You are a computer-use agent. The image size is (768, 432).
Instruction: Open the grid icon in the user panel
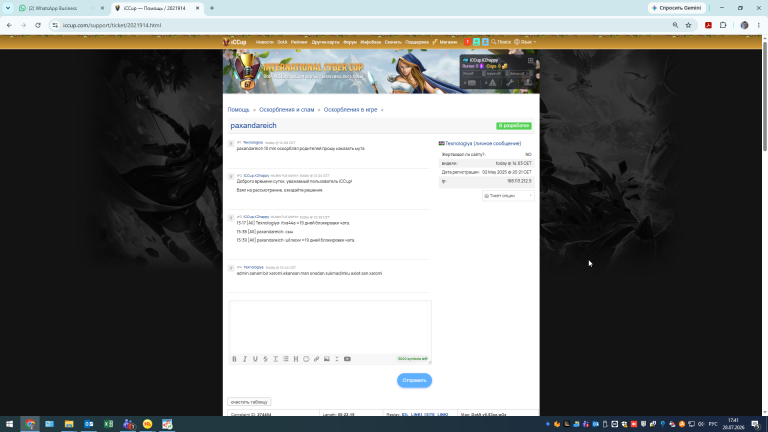(530, 60)
